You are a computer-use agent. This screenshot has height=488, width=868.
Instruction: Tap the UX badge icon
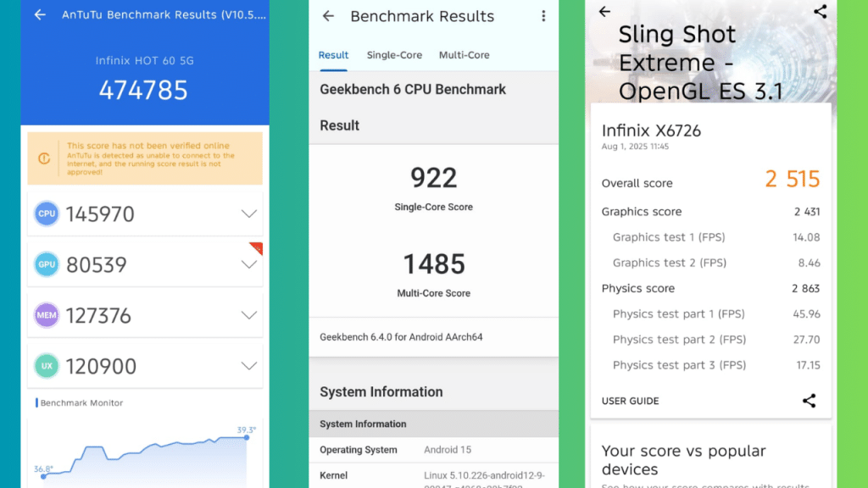tap(47, 366)
